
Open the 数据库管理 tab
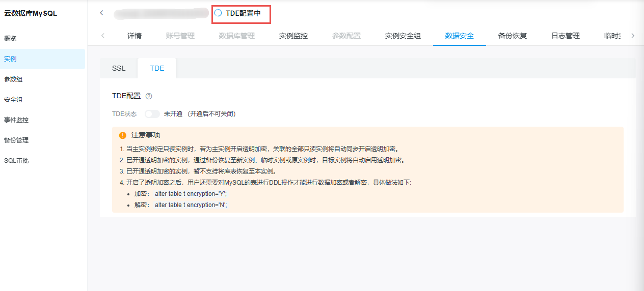point(237,36)
